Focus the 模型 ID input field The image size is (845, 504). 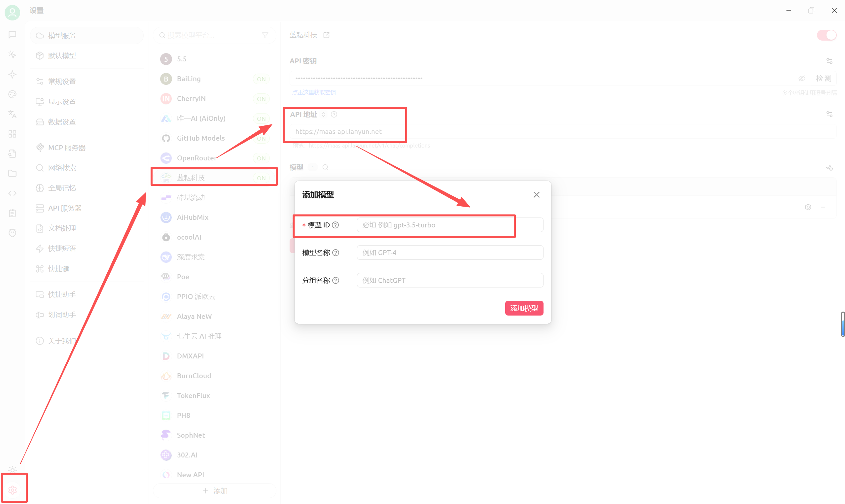[x=450, y=225]
